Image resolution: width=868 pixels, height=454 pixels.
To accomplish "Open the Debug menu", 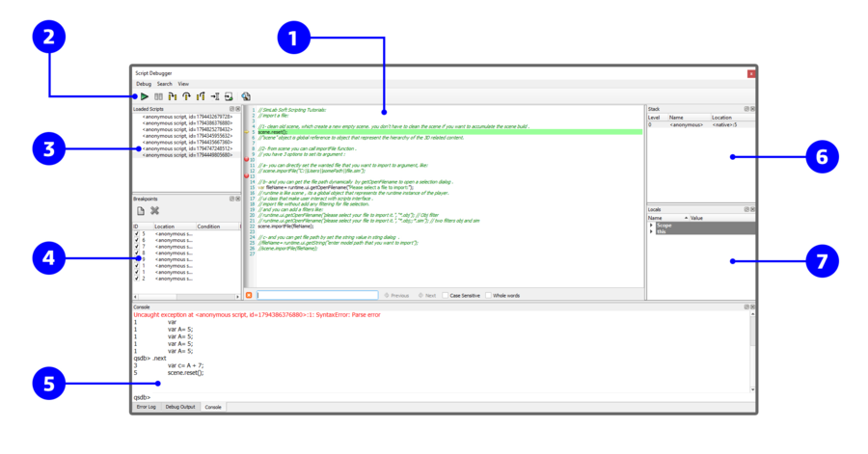I will click(143, 84).
